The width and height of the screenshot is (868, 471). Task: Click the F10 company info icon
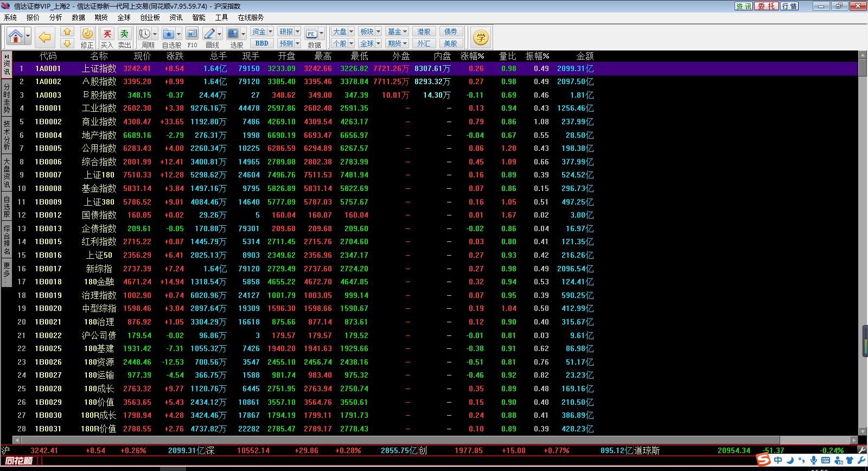click(x=192, y=34)
